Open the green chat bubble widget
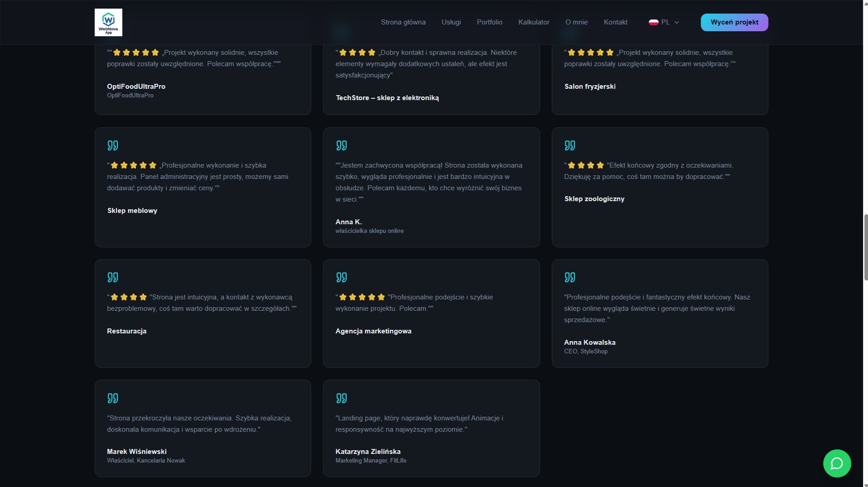The width and height of the screenshot is (868, 487). click(836, 463)
